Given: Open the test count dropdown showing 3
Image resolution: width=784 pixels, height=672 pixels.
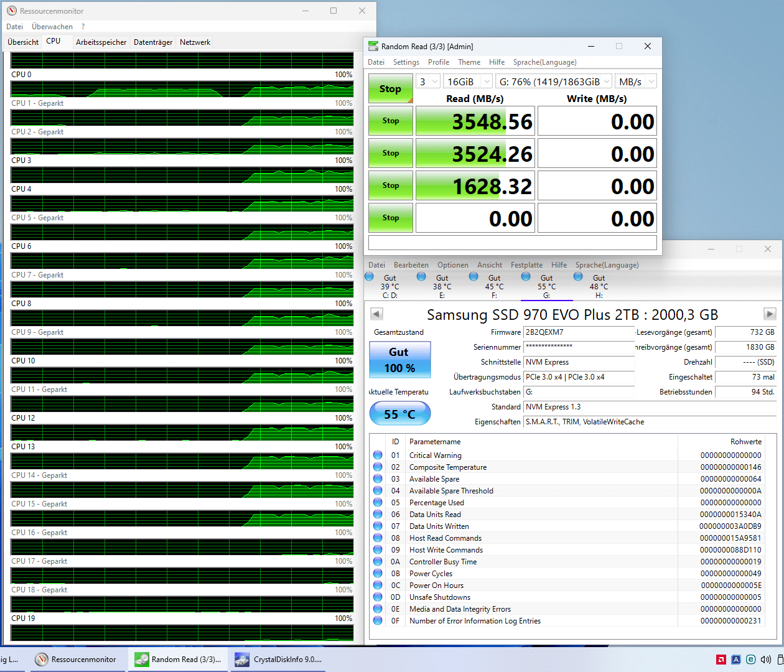Looking at the screenshot, I should (x=428, y=82).
